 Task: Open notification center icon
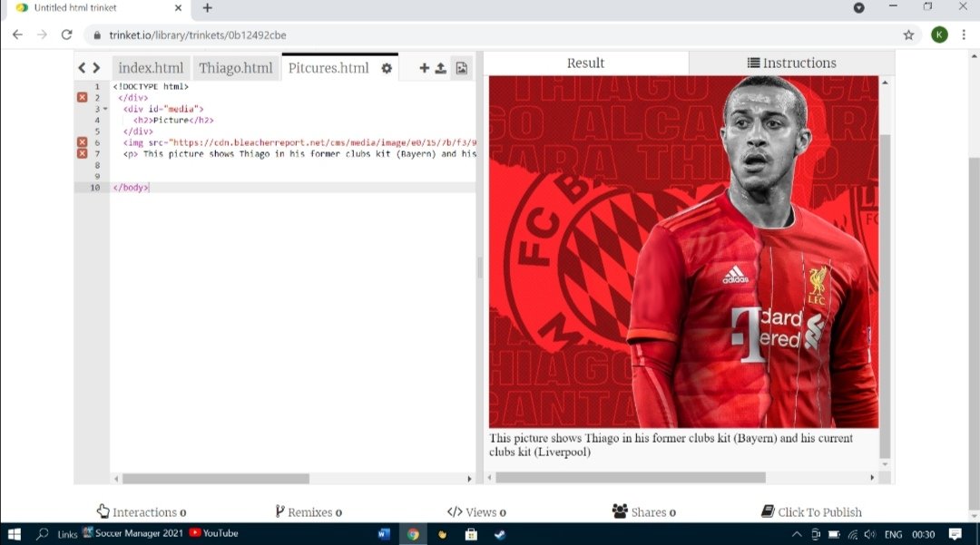tap(955, 534)
